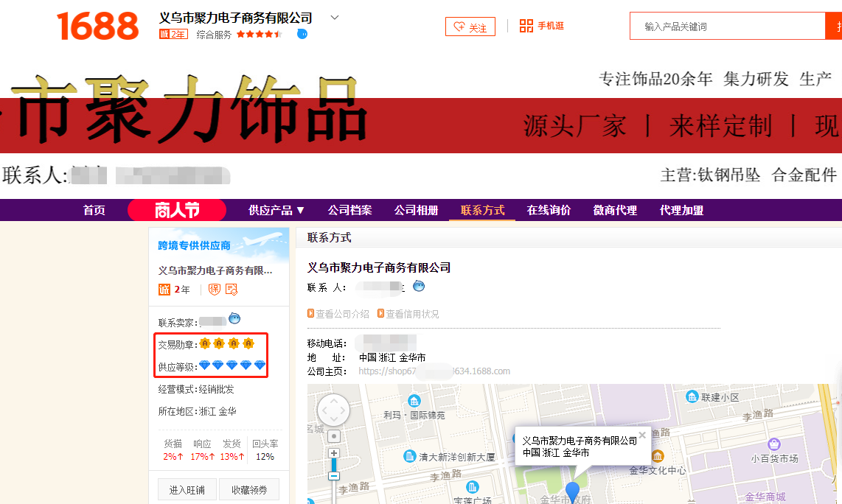The height and width of the screenshot is (504, 842).
Task: Open the sidebar company name link
Action: pyautogui.click(x=215, y=270)
